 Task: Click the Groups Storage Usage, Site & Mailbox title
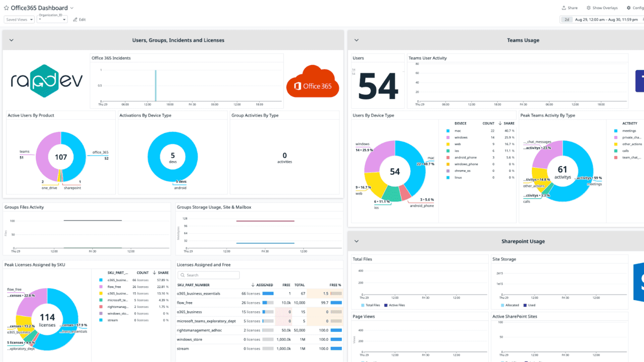214,207
